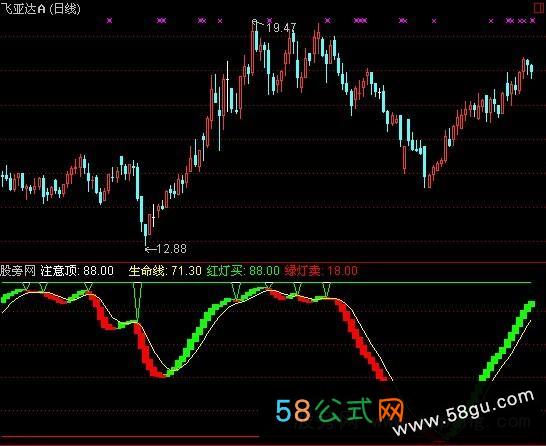Click the tallest green V signal marker

(x=137, y=302)
